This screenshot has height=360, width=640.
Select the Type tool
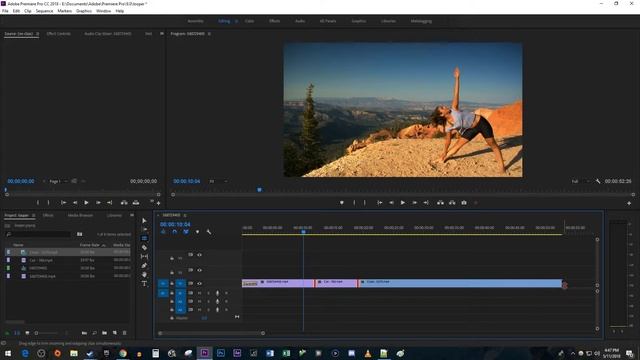tap(144, 284)
